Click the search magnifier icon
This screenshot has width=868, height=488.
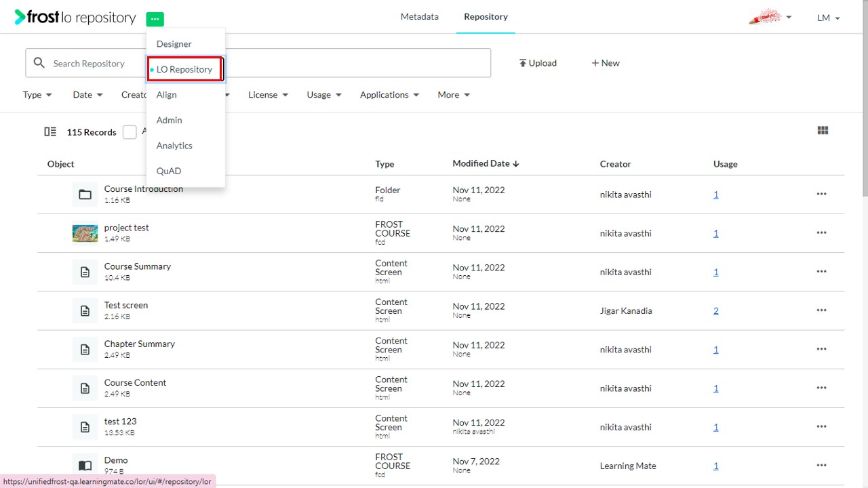(39, 63)
